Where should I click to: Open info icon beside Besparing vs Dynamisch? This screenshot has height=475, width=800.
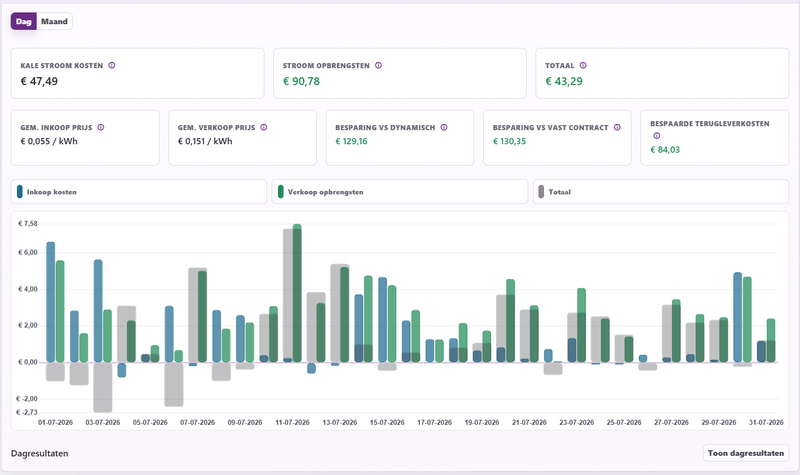(444, 128)
